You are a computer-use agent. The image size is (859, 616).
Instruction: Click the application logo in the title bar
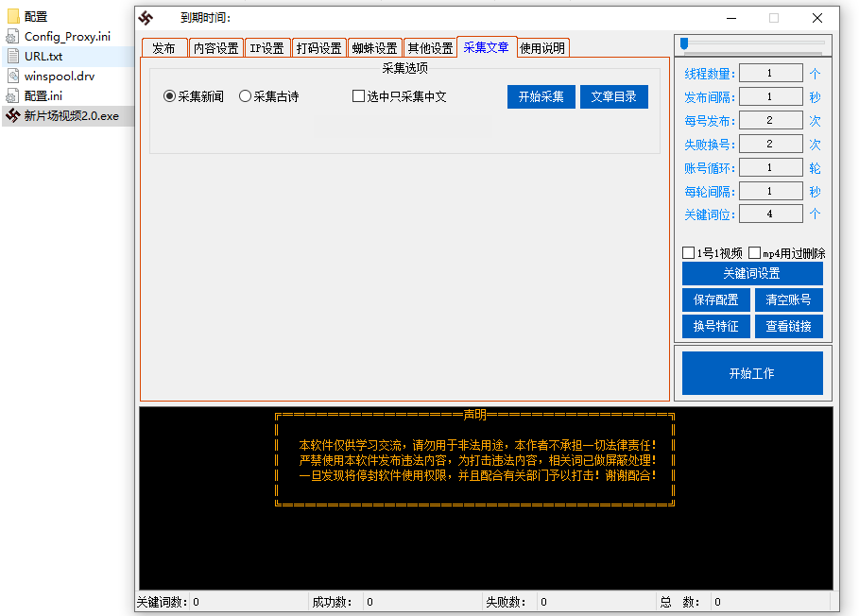pos(145,17)
